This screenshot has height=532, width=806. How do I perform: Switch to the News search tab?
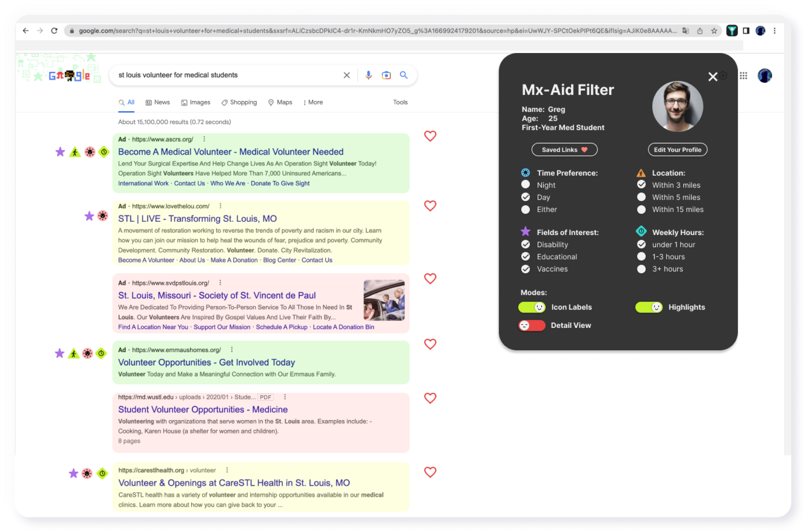158,102
